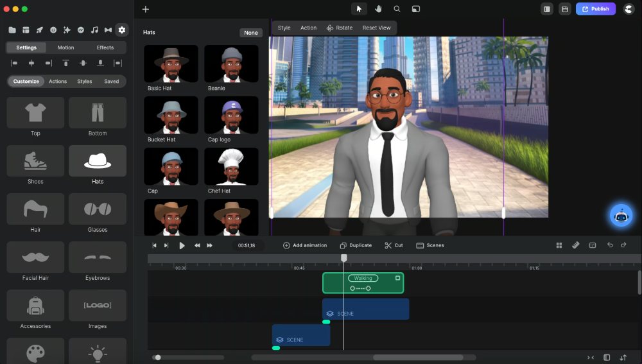Toggle the ruler tool in timeline
642x364 pixels.
tap(576, 245)
